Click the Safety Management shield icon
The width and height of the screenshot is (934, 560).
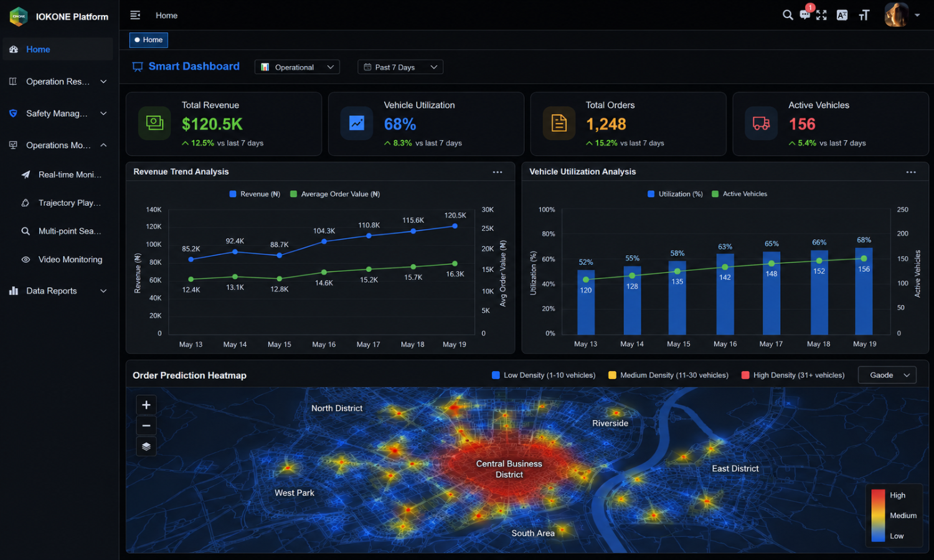13,113
